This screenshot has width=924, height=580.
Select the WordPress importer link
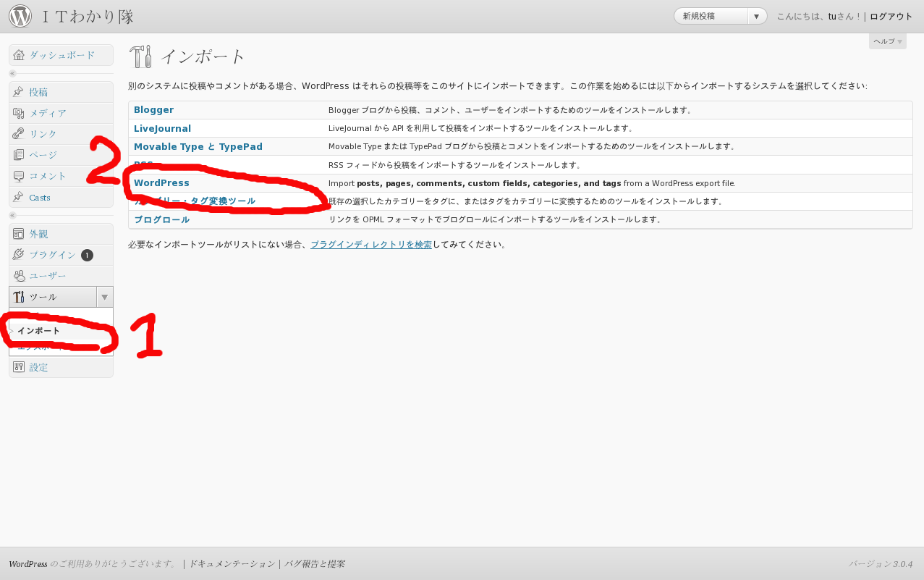tap(161, 183)
